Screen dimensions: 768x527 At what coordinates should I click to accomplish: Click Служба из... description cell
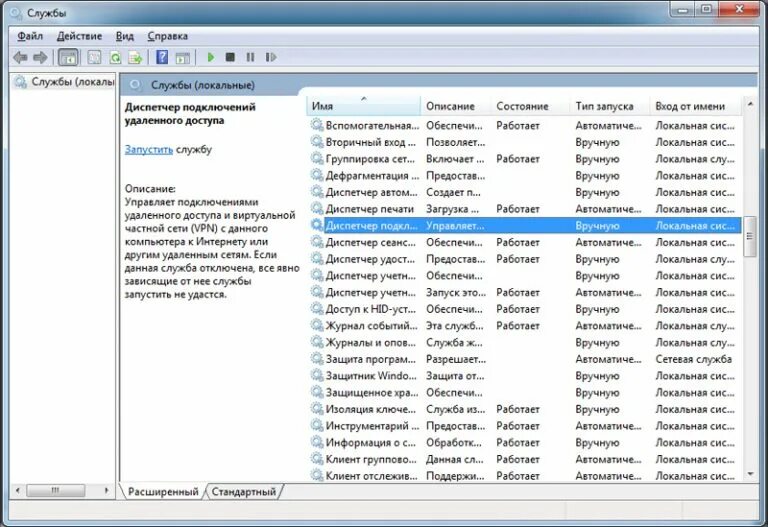click(456, 409)
